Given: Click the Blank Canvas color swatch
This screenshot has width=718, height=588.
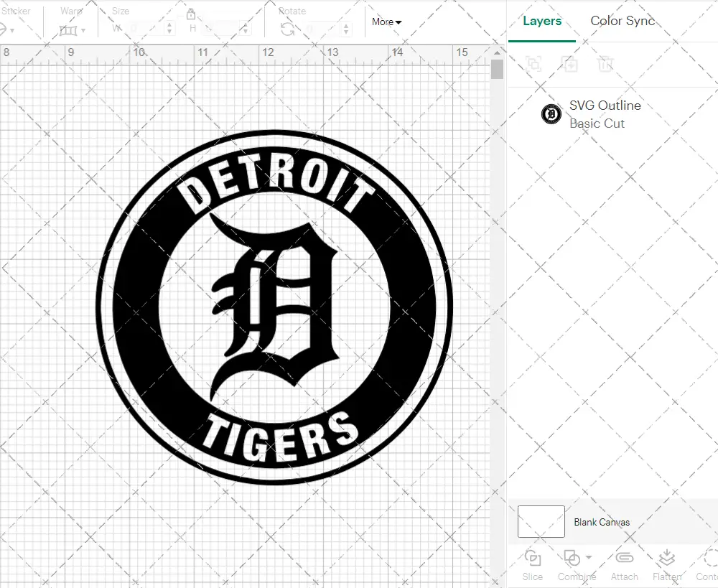Looking at the screenshot, I should coord(541,522).
